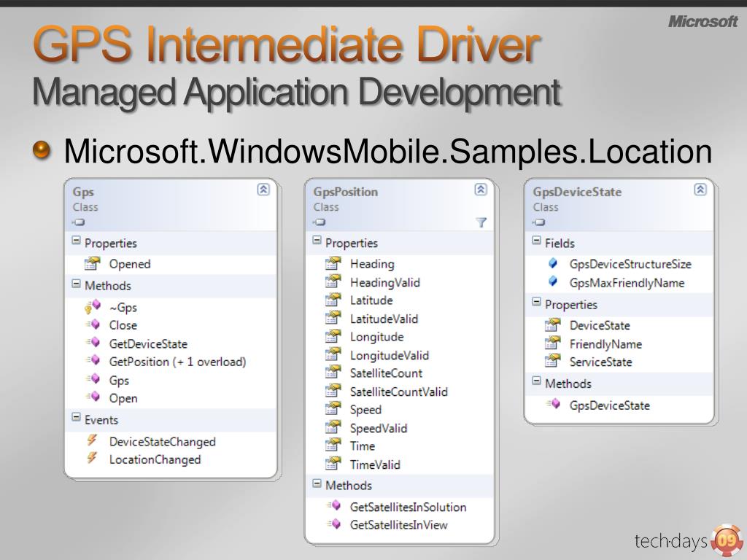Collapse the GpsDeviceState class box chevron
747x560 pixels.
coord(700,190)
